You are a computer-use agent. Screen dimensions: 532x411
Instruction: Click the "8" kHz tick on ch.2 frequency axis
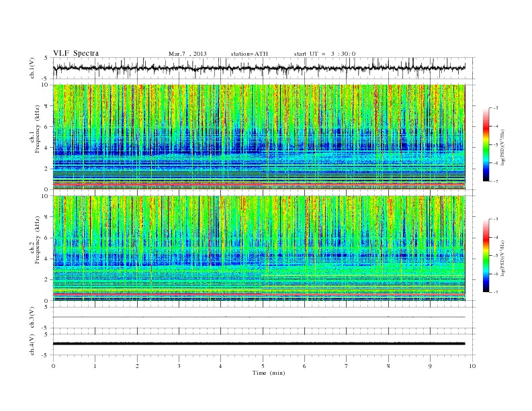[x=46, y=217]
